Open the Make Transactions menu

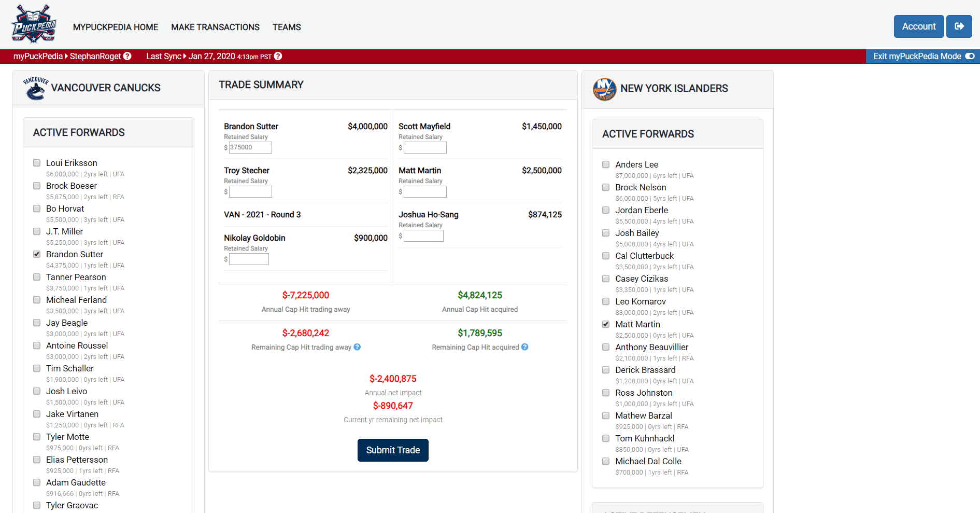[215, 27]
